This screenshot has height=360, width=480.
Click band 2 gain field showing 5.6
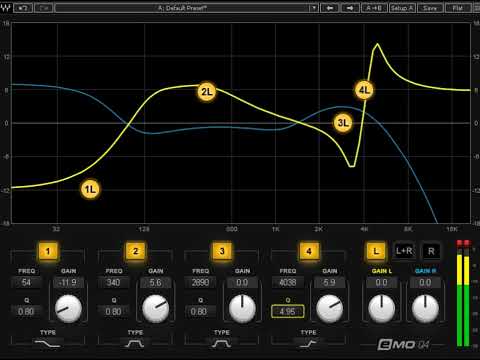coord(155,283)
